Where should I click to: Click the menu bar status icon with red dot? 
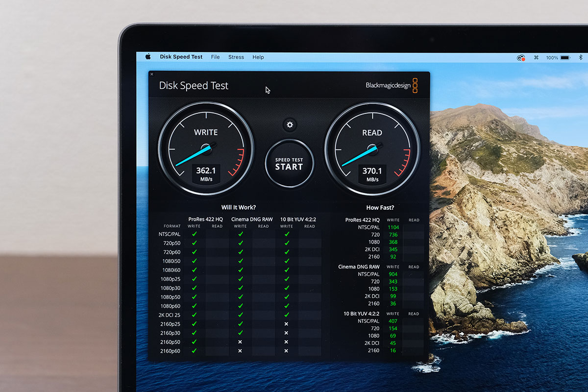click(520, 57)
